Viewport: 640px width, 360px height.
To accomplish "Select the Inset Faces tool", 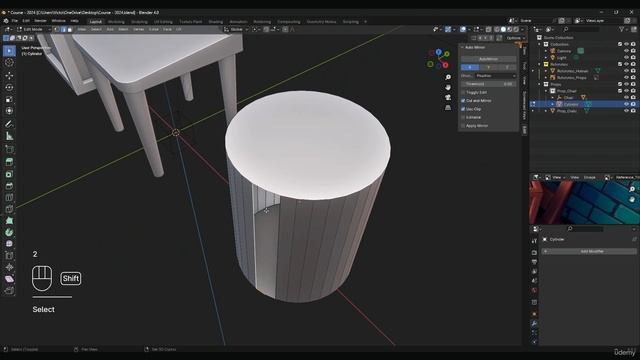I will coord(9,174).
